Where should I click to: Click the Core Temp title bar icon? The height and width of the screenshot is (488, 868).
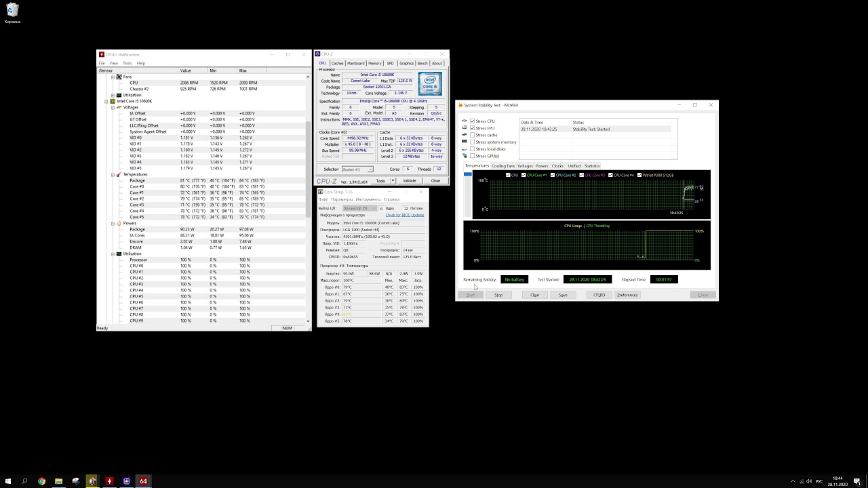(321, 192)
